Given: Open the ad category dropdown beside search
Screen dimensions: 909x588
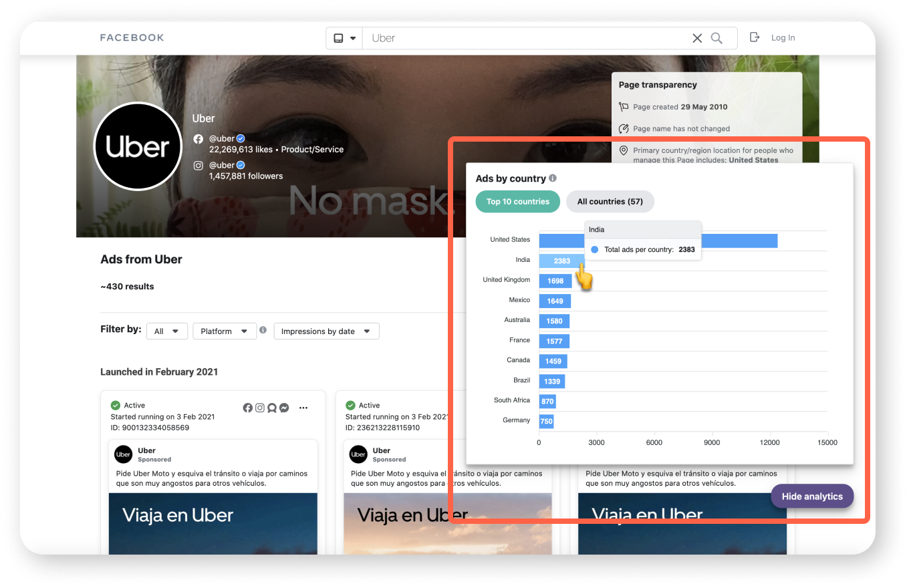Looking at the screenshot, I should pyautogui.click(x=344, y=38).
